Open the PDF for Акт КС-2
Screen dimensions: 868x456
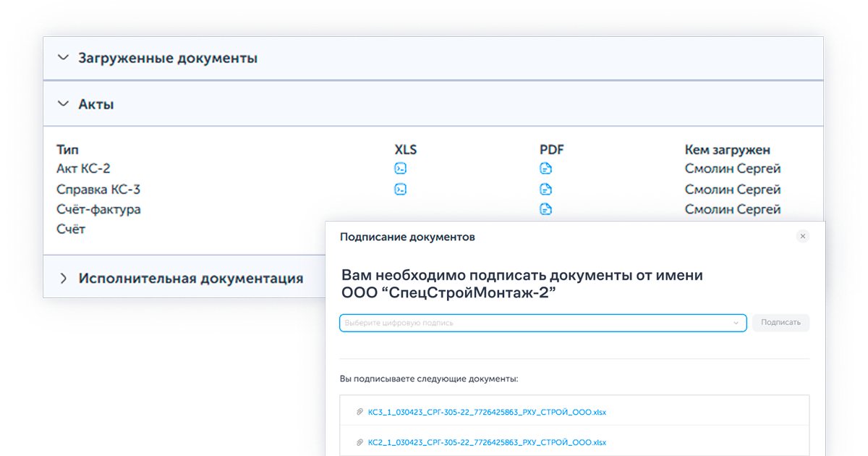546,168
